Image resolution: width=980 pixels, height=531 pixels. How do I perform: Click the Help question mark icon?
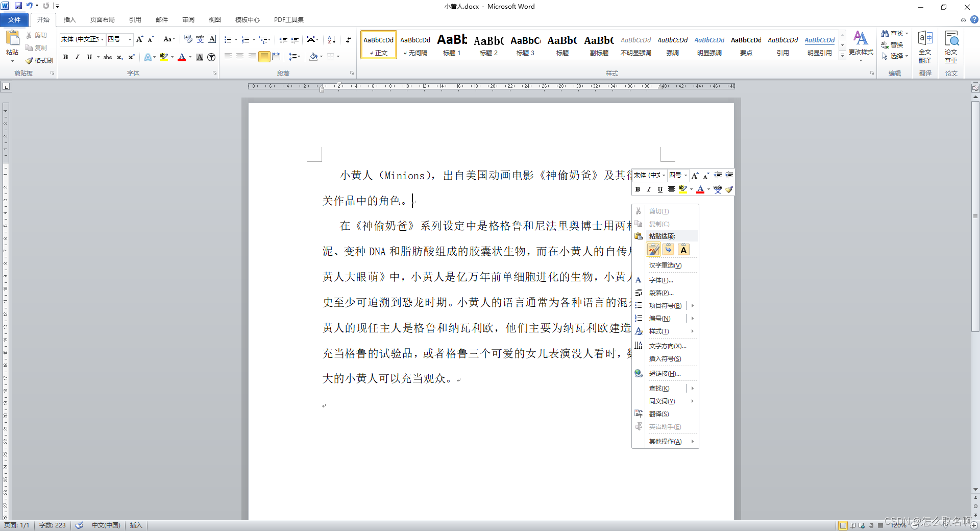974,19
